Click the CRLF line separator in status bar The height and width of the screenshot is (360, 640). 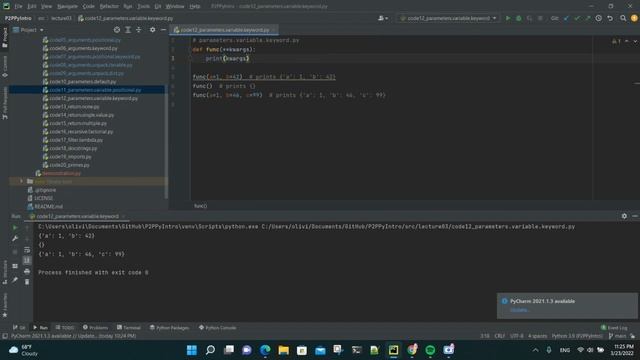[500, 336]
